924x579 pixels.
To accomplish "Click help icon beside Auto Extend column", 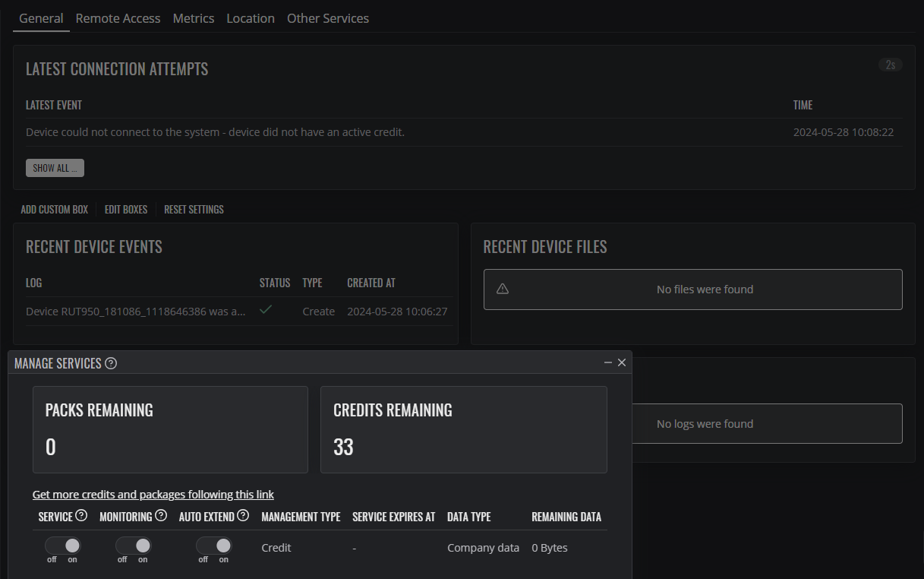I will click(243, 516).
